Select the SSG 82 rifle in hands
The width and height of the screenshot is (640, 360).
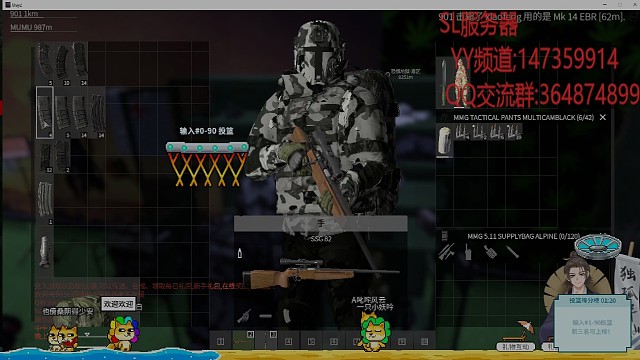coord(320,273)
